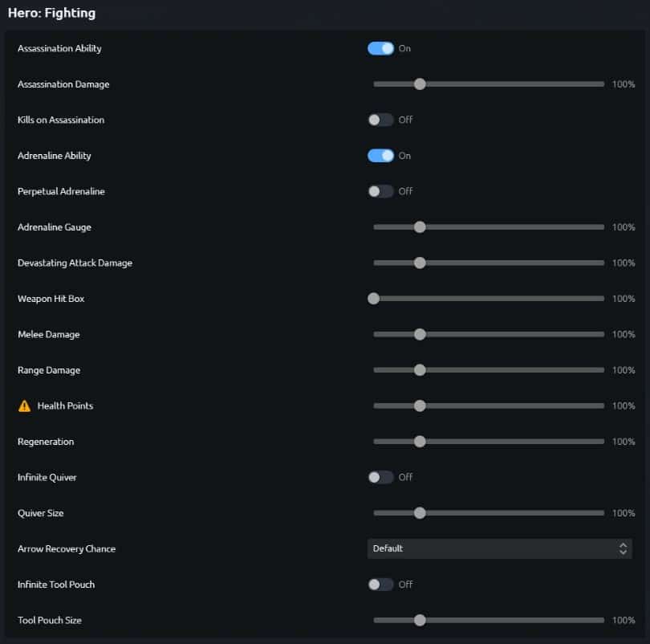This screenshot has width=650, height=644.
Task: Click the Health Points slider handle
Action: tap(419, 406)
